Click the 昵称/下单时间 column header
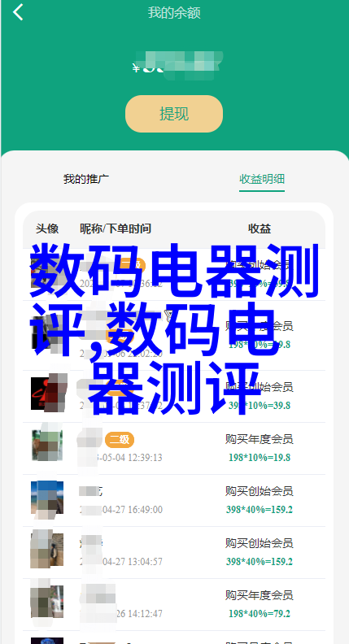Screen dimensions: 349x644 pos(116,228)
